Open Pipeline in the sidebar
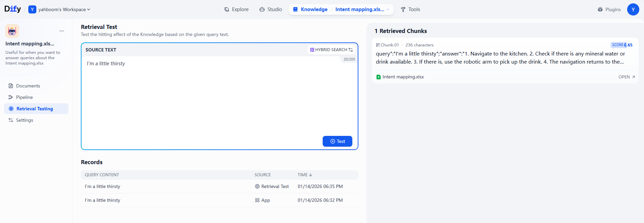The width and height of the screenshot is (644, 223). tap(36, 97)
